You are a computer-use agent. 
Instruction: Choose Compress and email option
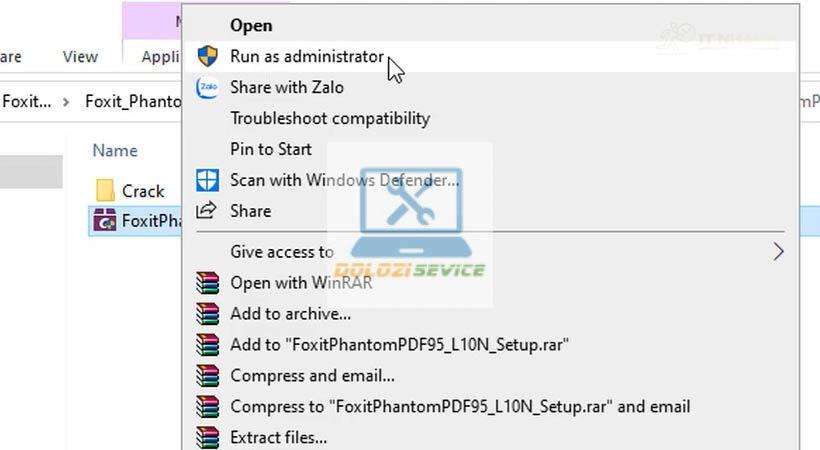click(312, 376)
